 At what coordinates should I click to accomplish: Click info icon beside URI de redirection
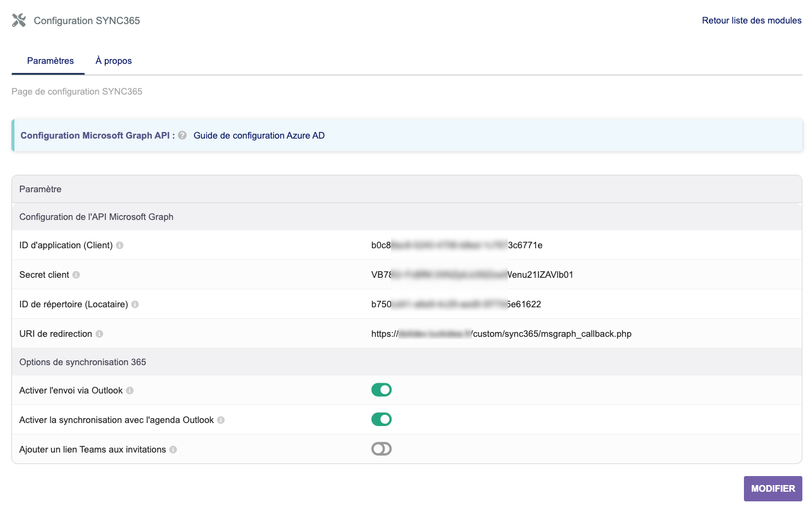99,334
